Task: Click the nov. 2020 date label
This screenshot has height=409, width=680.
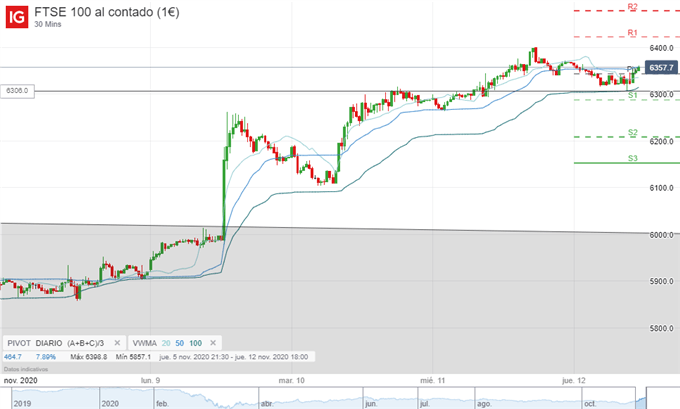Action: coord(20,380)
